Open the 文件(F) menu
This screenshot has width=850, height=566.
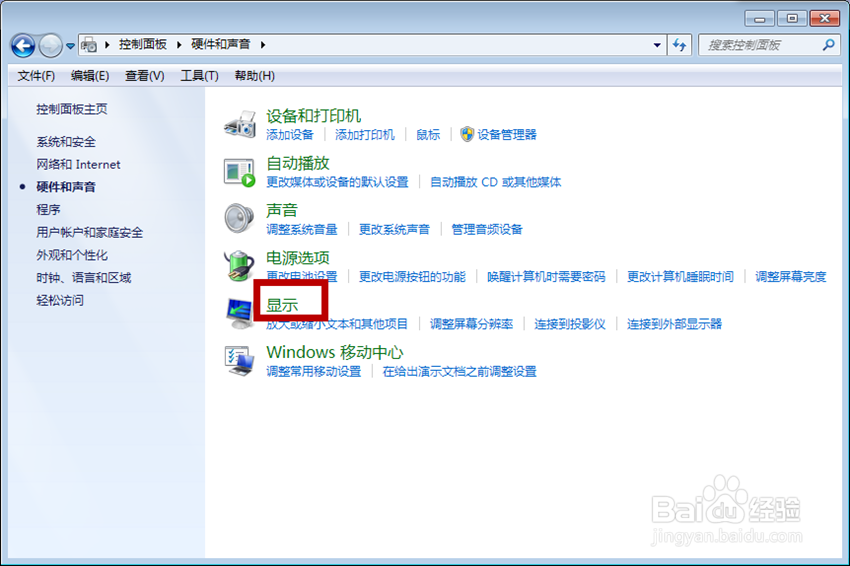(36, 75)
